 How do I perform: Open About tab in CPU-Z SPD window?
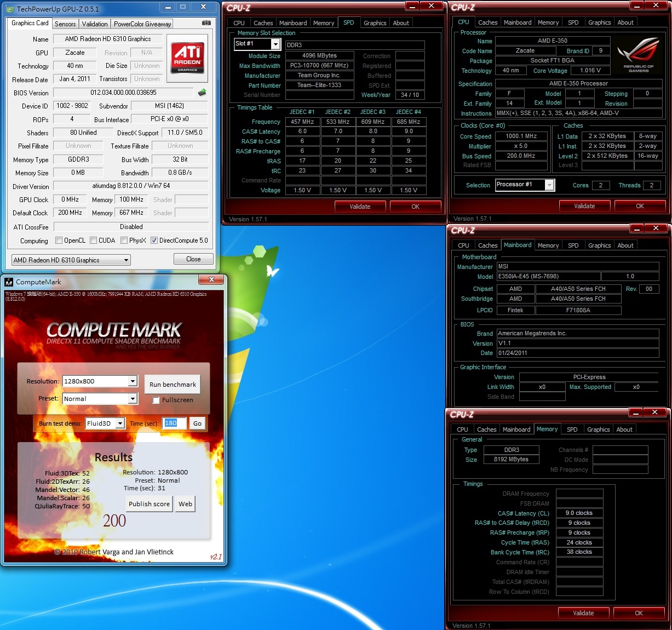point(401,23)
